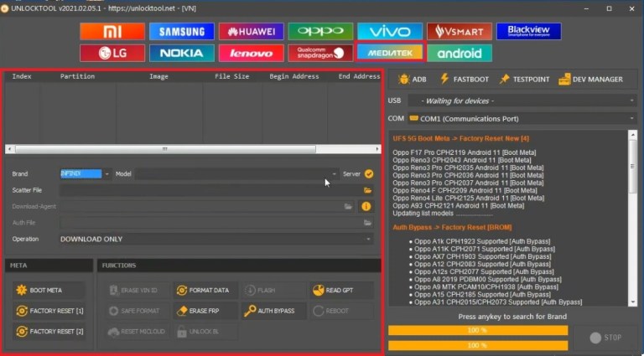The width and height of the screenshot is (644, 356).
Task: Click the STOP button
Action: tap(605, 338)
